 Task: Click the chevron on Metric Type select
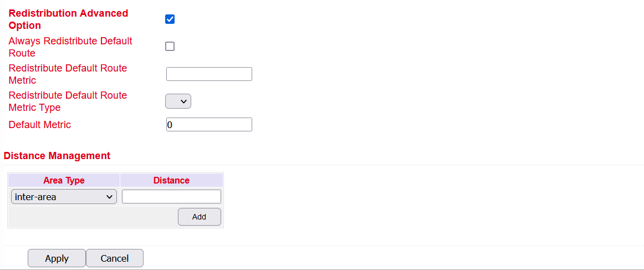[x=183, y=101]
